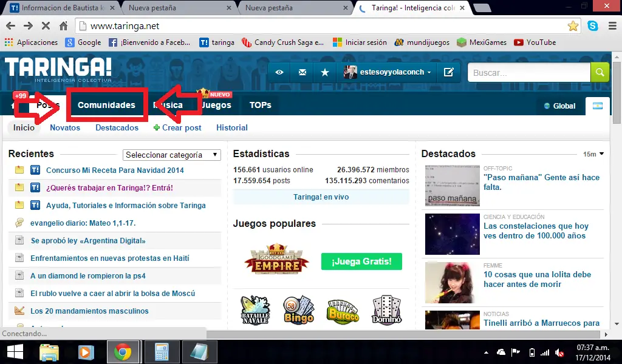Click Buscar search input field
Viewport: 622px width, 364px height.
pos(529,72)
